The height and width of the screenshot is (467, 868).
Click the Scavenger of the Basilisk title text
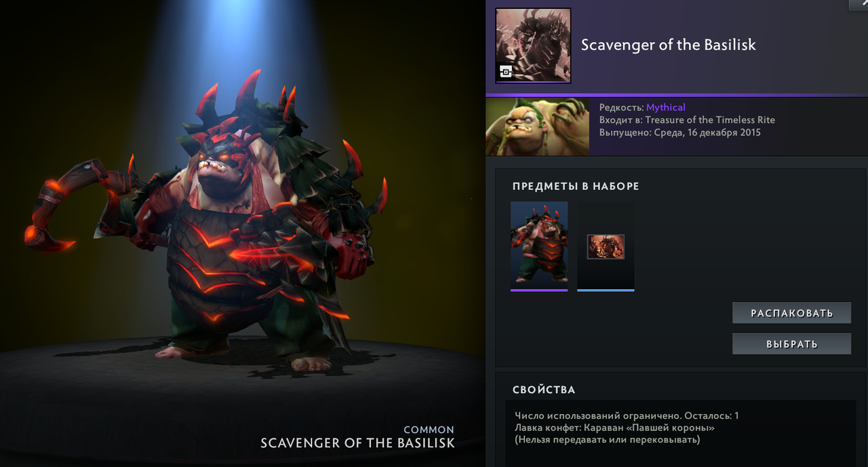[x=668, y=45]
